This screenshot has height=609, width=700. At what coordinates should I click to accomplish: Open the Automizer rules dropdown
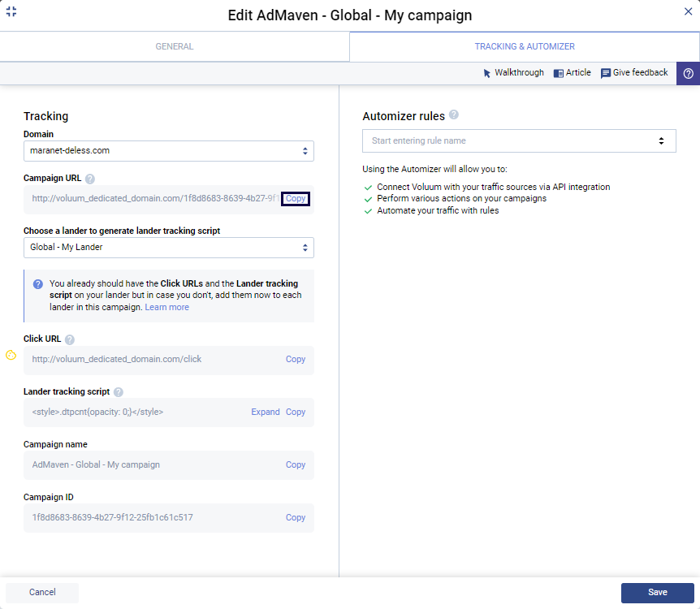(x=519, y=141)
